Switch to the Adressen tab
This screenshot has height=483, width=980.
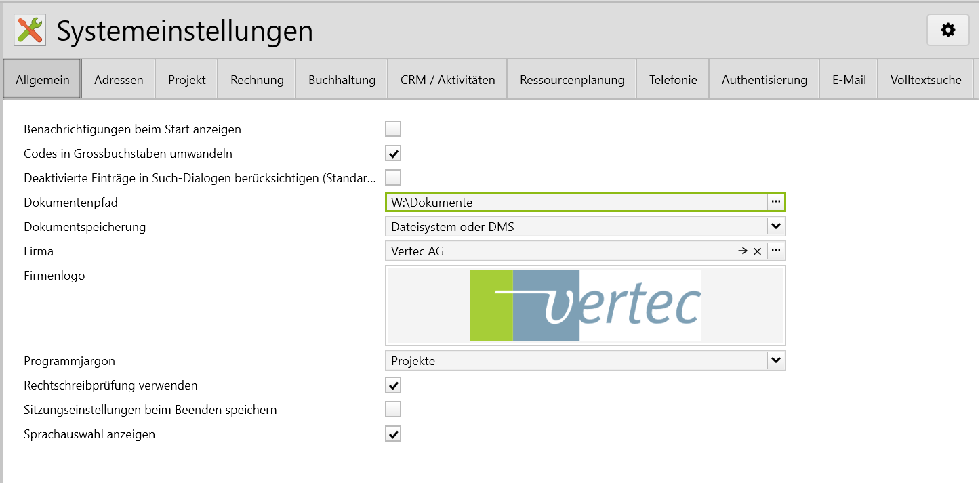point(119,80)
